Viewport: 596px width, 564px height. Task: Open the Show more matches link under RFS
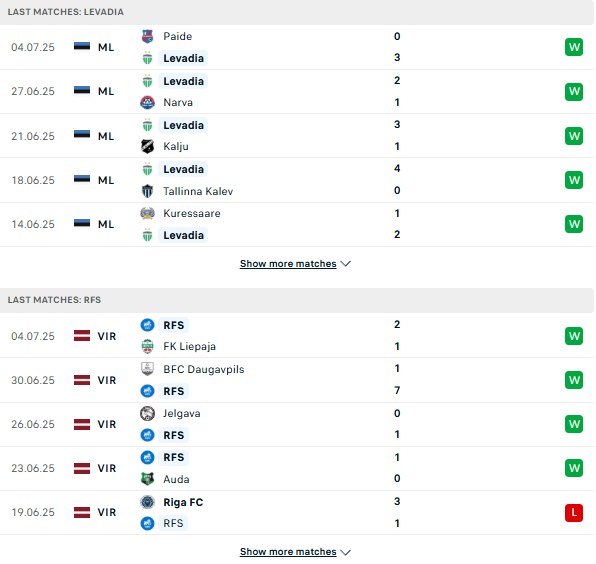(x=288, y=551)
